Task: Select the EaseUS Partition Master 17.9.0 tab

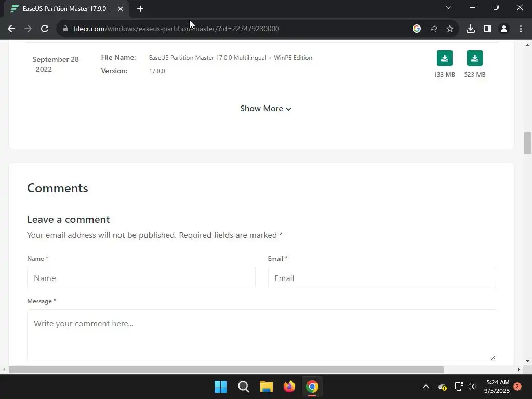Action: (66, 9)
